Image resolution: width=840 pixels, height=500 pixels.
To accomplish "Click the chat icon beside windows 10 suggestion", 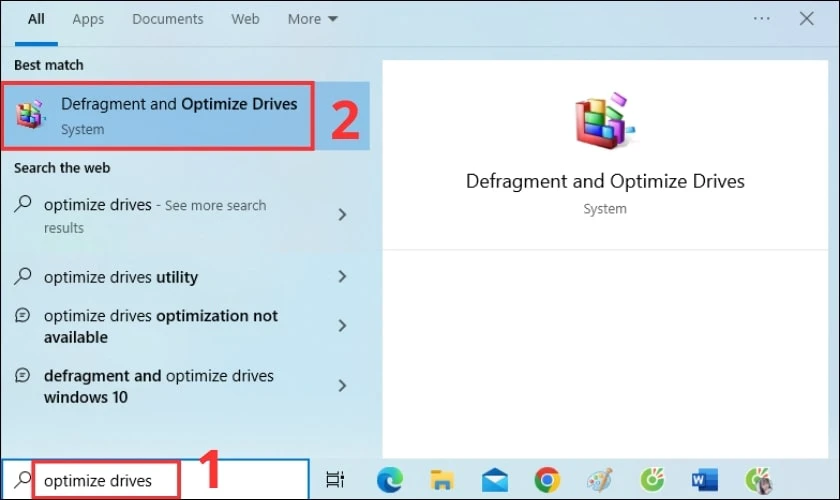I will click(x=22, y=375).
